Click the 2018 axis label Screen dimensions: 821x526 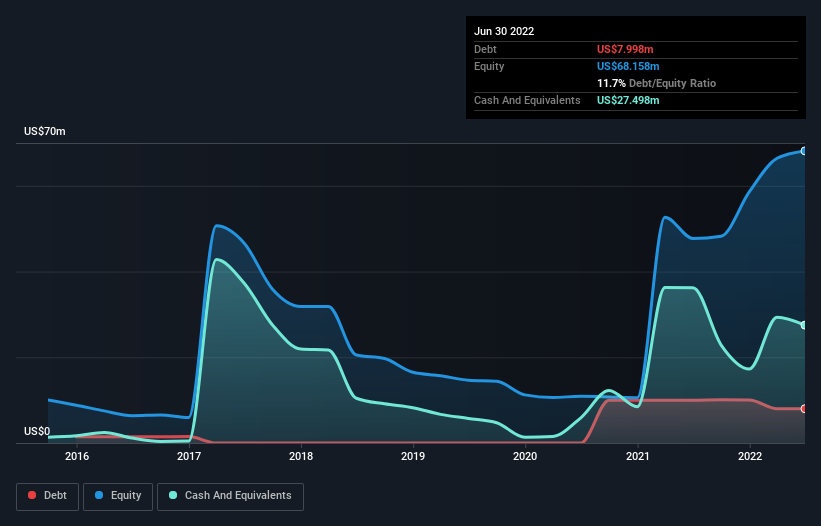301,456
